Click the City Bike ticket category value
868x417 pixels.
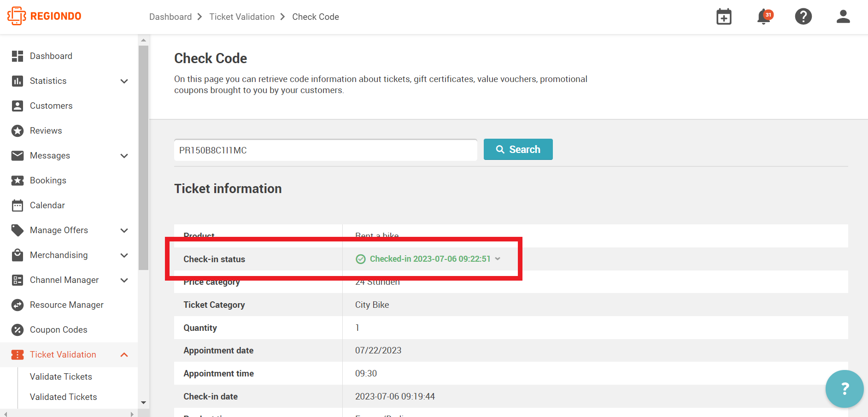pyautogui.click(x=372, y=305)
